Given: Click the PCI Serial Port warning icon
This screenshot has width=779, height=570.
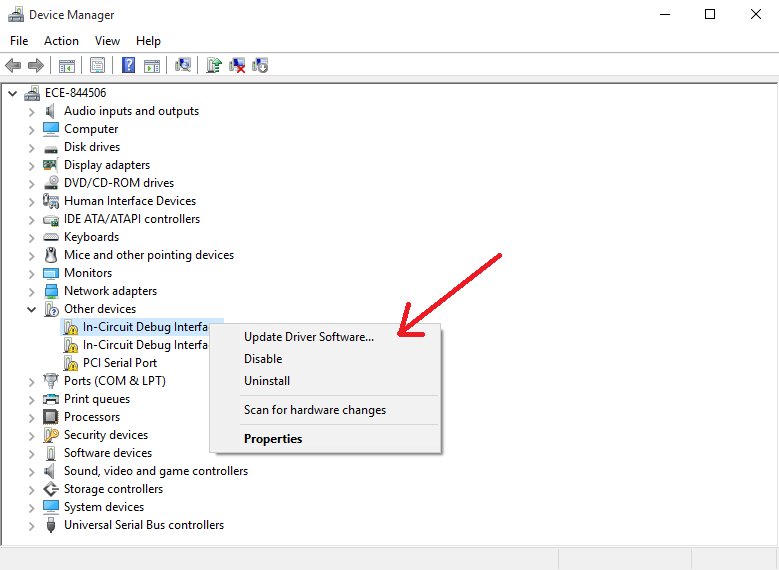Looking at the screenshot, I should point(71,363).
